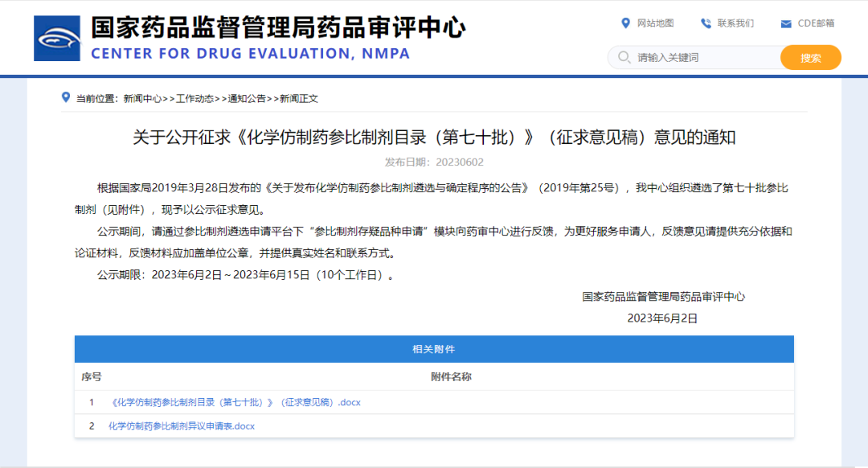Click the 相关附件 table header bar
The width and height of the screenshot is (868, 468).
coord(434,348)
